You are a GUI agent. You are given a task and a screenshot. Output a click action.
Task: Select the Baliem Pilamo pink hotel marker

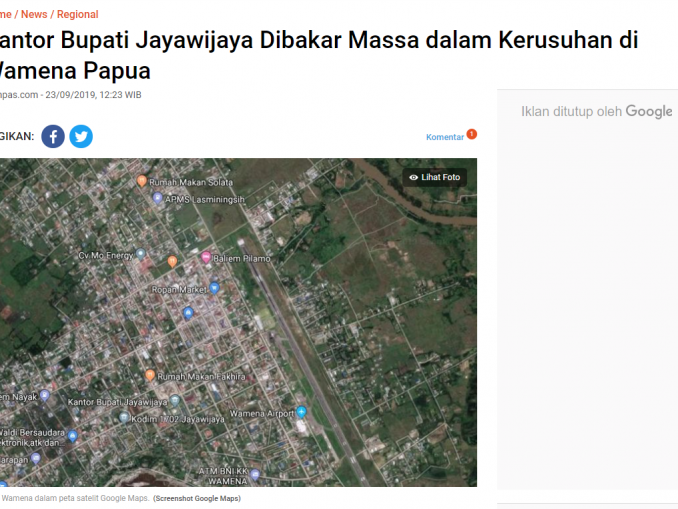pyautogui.click(x=206, y=257)
